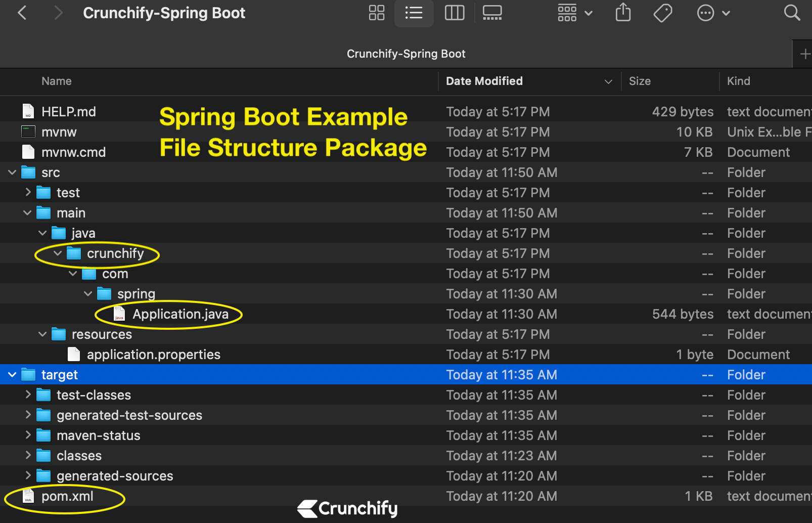Image resolution: width=812 pixels, height=523 pixels.
Task: Open the group-by dropdown
Action: 574,13
